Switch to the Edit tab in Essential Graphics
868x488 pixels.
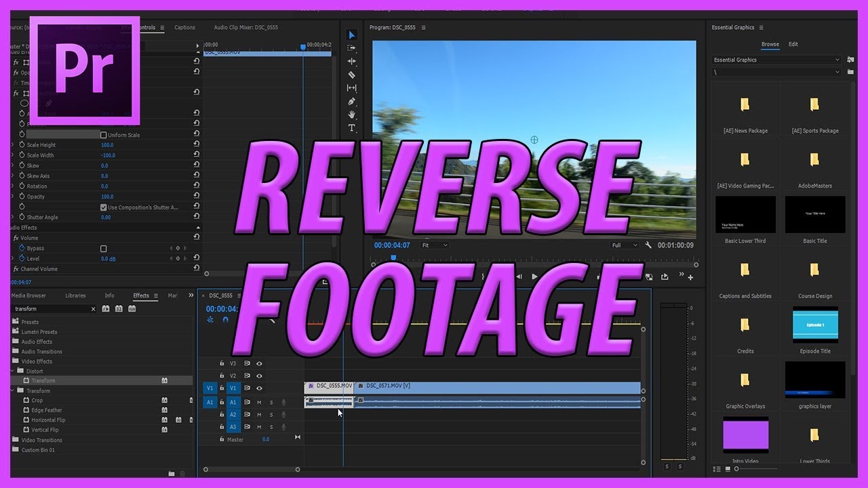793,43
